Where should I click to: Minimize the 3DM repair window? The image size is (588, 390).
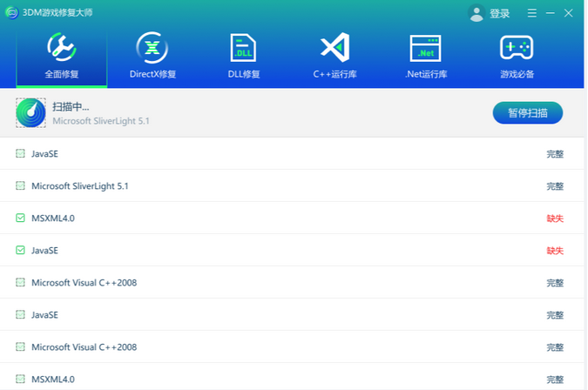[x=550, y=13]
